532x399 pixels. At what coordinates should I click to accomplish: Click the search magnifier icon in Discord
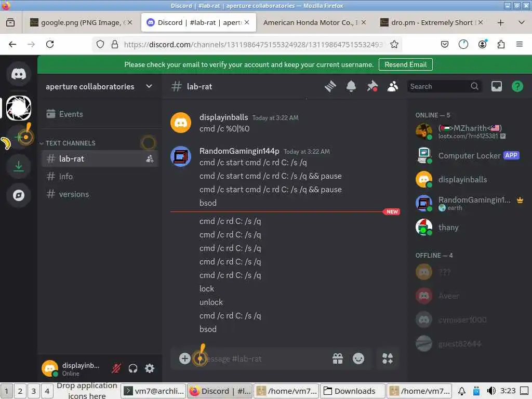coord(474,87)
